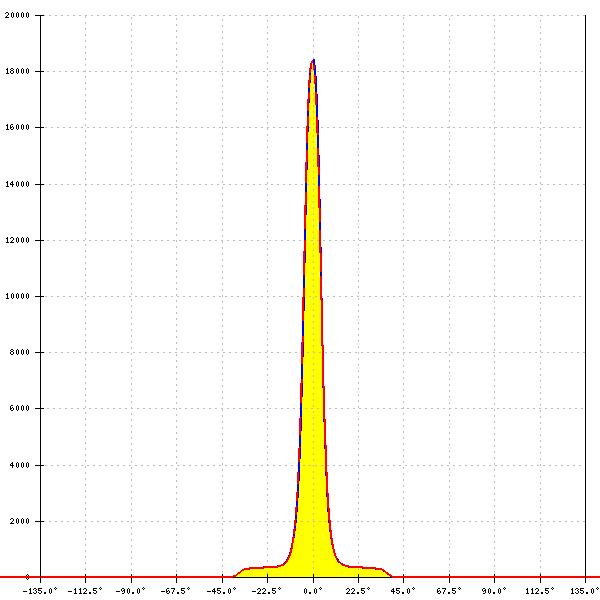Click the -67.5° x-axis label

176,590
